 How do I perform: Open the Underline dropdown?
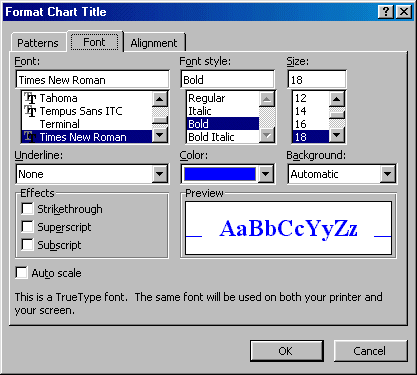(160, 174)
